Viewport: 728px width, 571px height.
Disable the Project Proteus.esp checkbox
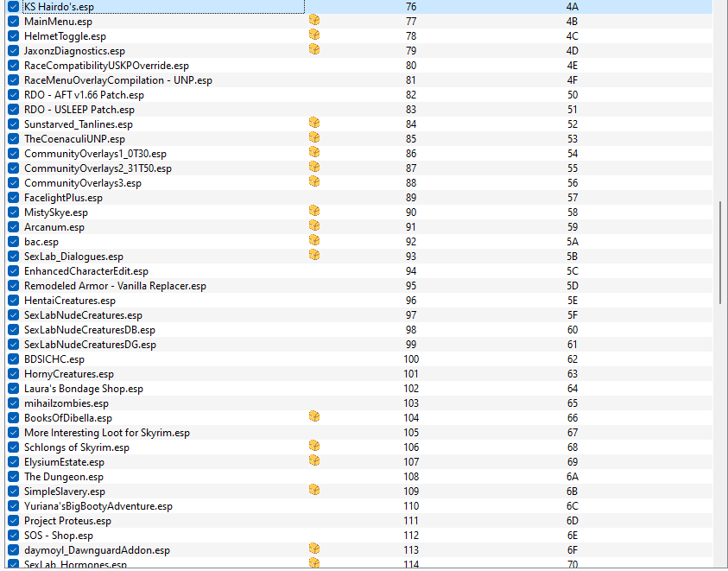click(14, 521)
